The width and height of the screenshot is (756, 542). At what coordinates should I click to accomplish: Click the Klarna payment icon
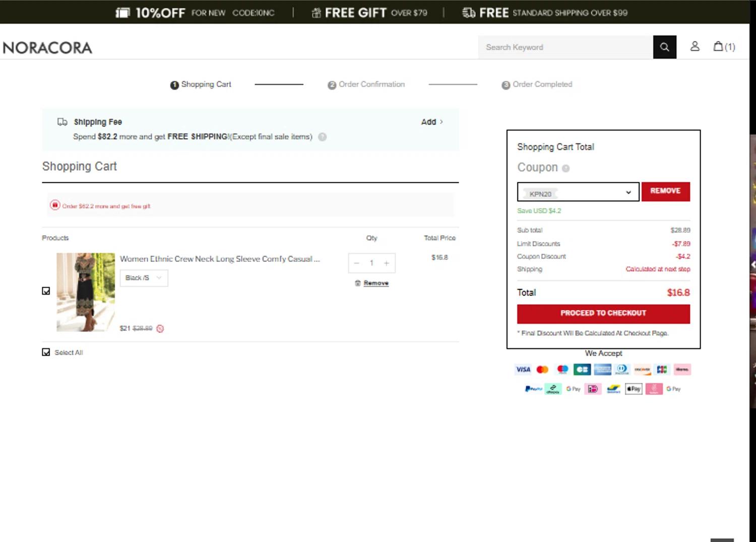click(682, 370)
